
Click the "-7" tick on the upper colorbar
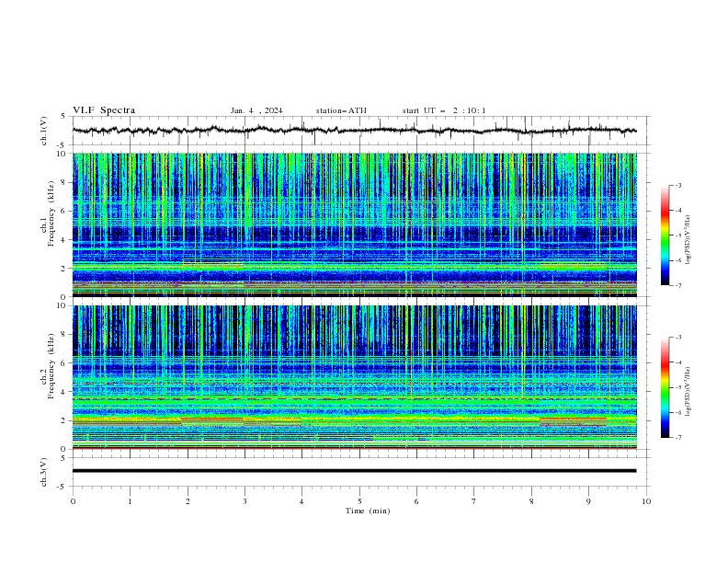(x=678, y=285)
